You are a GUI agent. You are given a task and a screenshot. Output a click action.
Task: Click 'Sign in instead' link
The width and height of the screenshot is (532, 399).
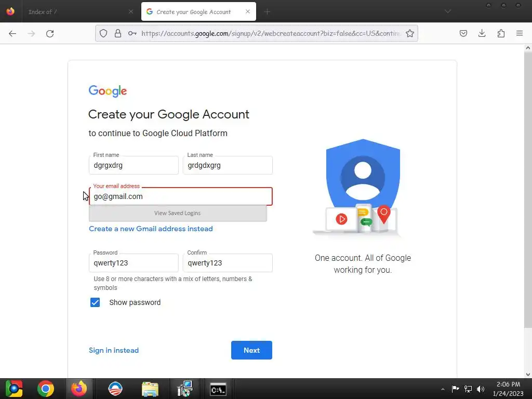(x=114, y=350)
